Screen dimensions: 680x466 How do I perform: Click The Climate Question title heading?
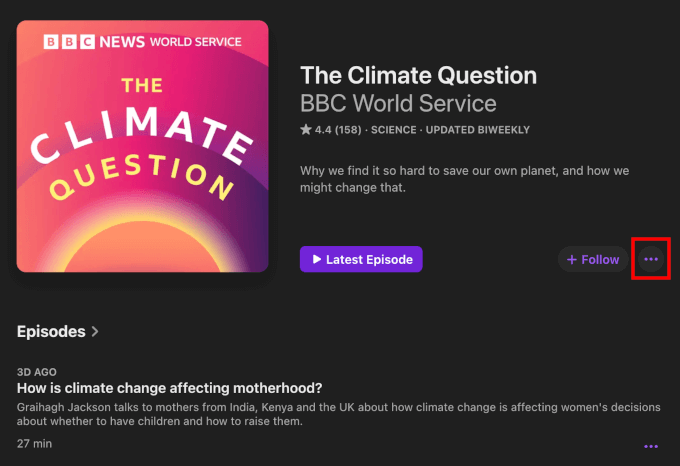coord(418,75)
